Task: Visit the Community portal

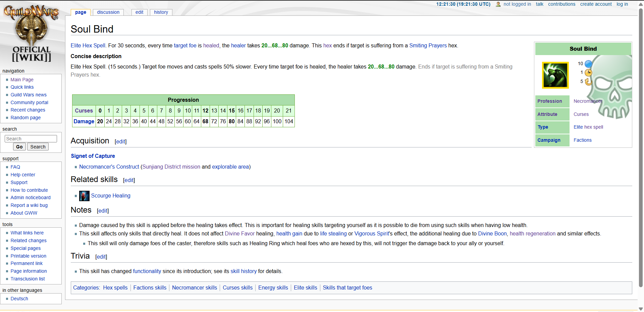Action: 30,102
